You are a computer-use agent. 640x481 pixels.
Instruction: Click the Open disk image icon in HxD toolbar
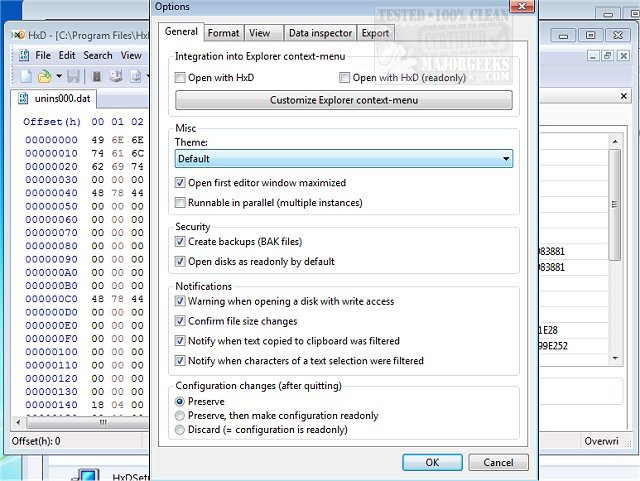point(136,76)
